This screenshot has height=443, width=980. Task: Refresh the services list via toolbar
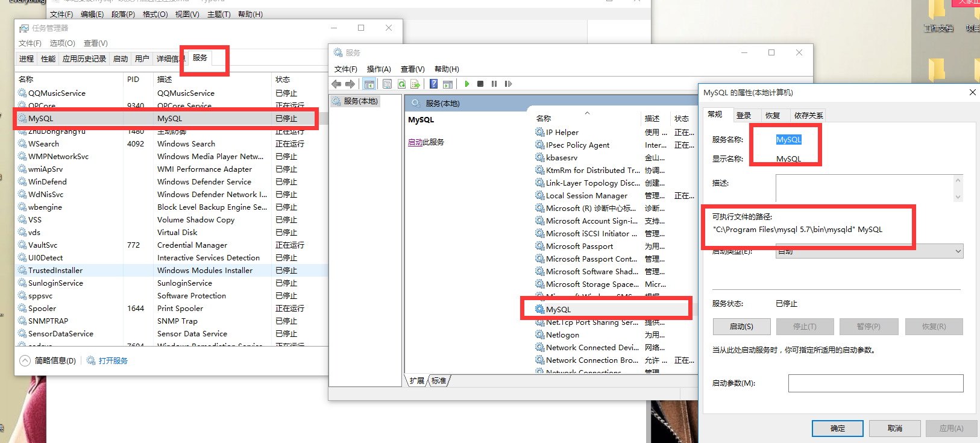click(401, 84)
